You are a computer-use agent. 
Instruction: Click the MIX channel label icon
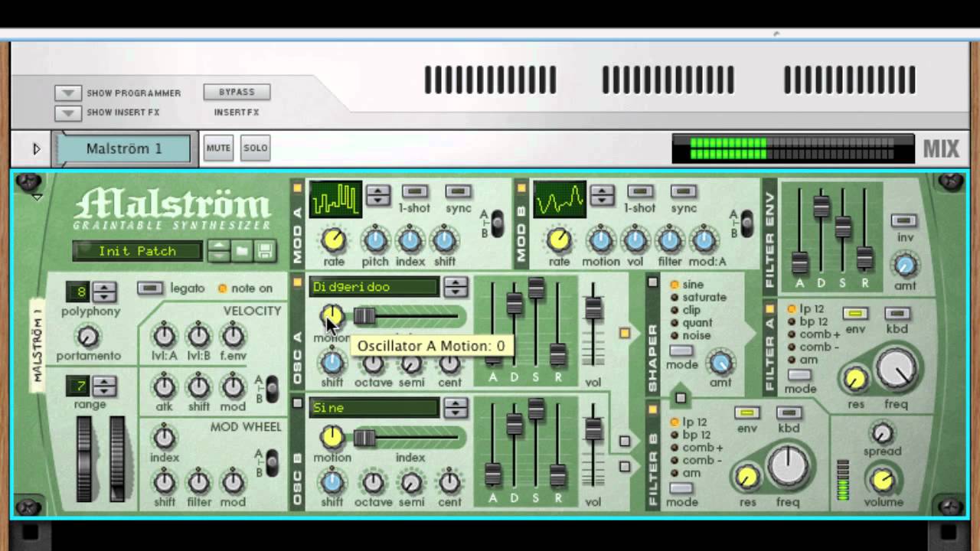[941, 148]
